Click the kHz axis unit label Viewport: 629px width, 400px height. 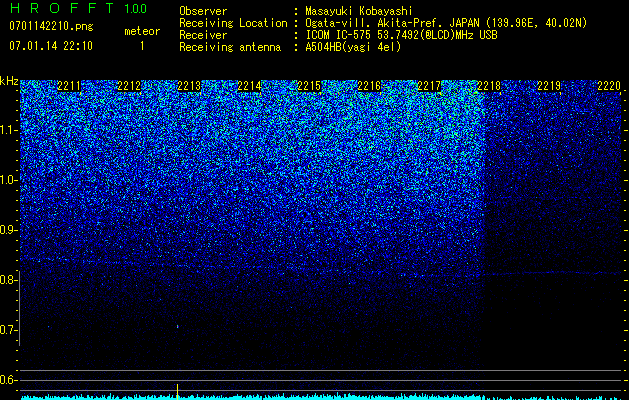pos(9,81)
